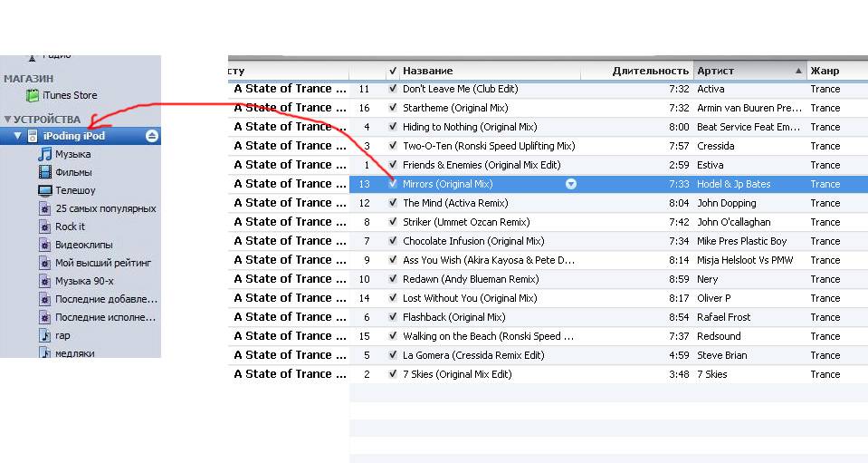Open the медляки playlist icon

click(x=45, y=352)
